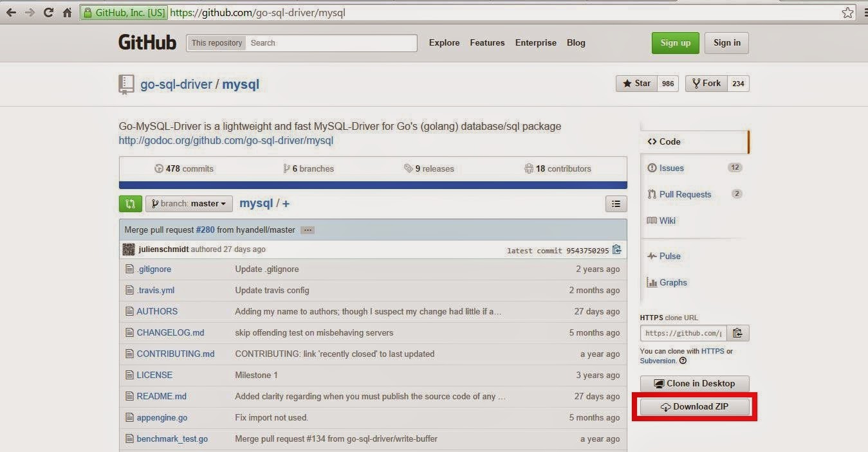868x452 pixels.
Task: Click the .gitignore file icon
Action: click(x=129, y=269)
